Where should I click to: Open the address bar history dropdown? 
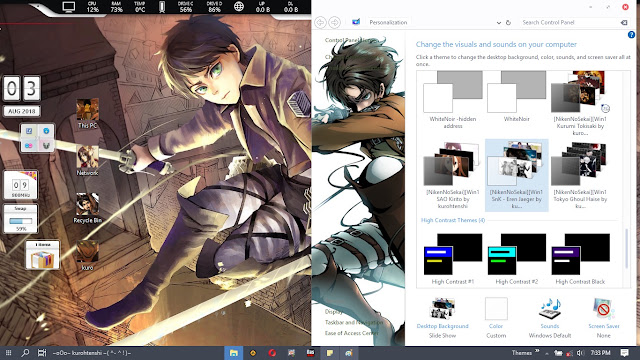coord(498,23)
